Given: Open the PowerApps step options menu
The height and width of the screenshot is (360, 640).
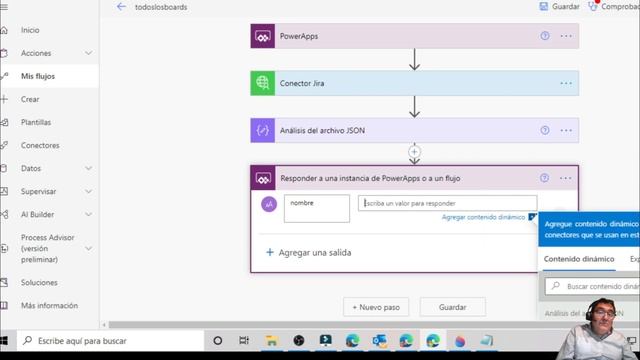Looking at the screenshot, I should (x=566, y=36).
